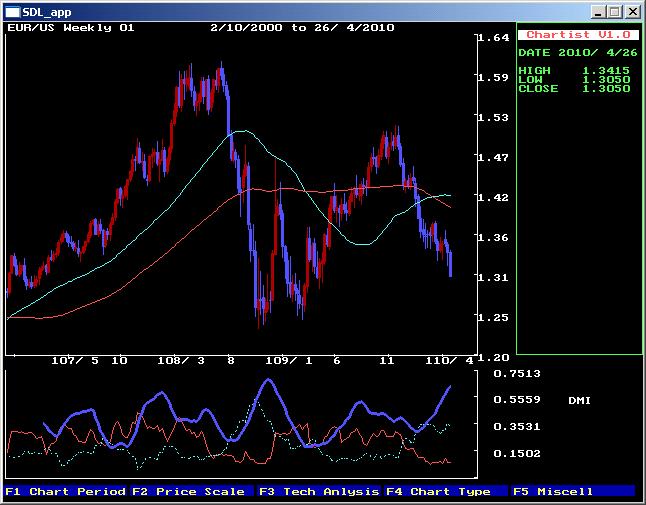Viewport: 646px width, 505px height.
Task: Click the EUR/US Weekly 01 title
Action: pyautogui.click(x=71, y=28)
